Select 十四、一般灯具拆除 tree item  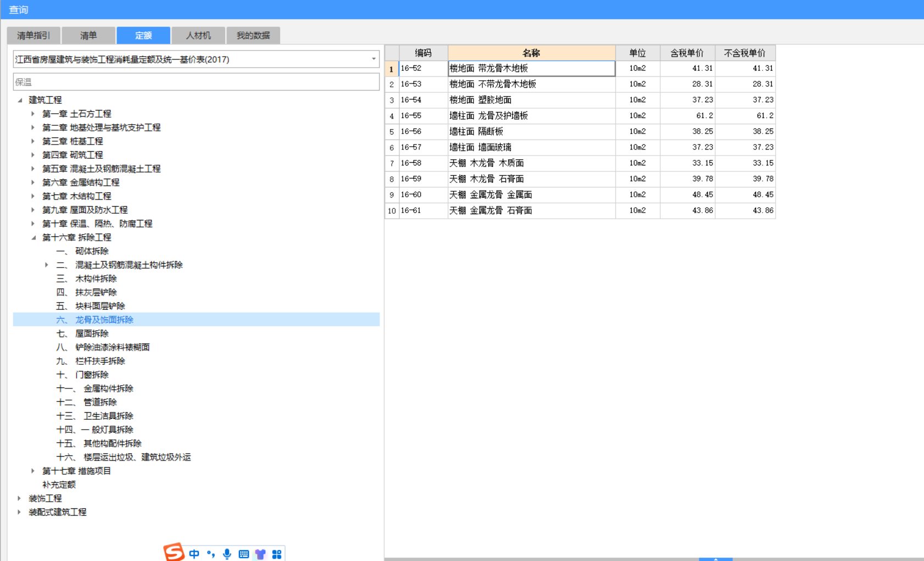tap(94, 430)
